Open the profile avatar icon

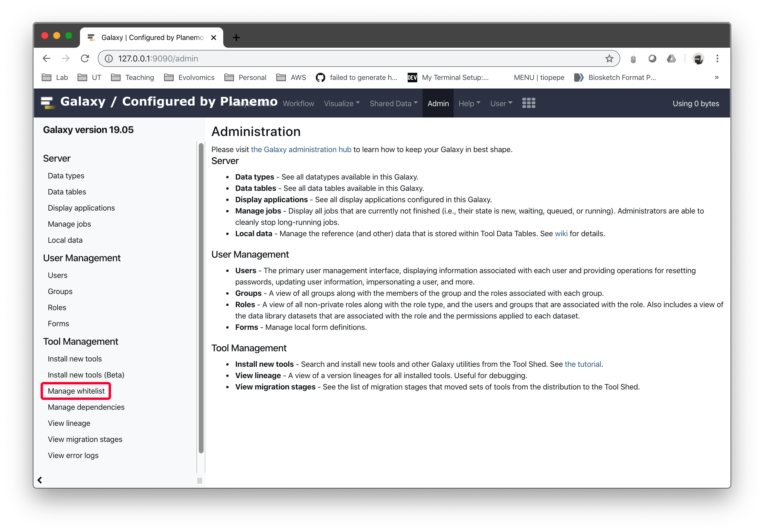(x=698, y=58)
